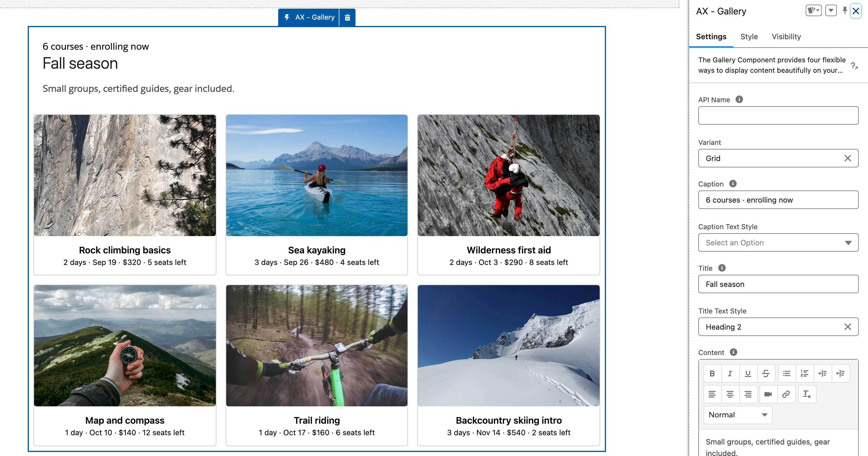Insert a bulleted list in Content editor
Screen dimensions: 868x456
(787, 373)
